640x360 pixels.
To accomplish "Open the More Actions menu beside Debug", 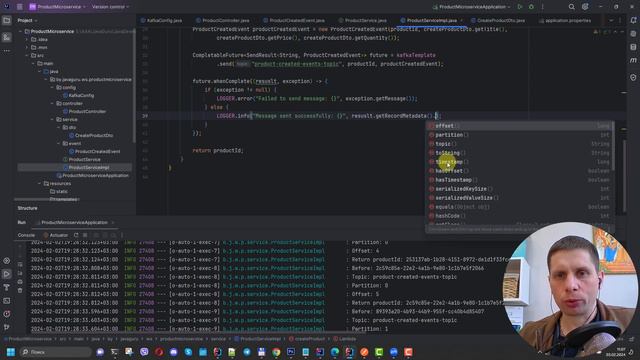I will pyautogui.click(x=542, y=7).
